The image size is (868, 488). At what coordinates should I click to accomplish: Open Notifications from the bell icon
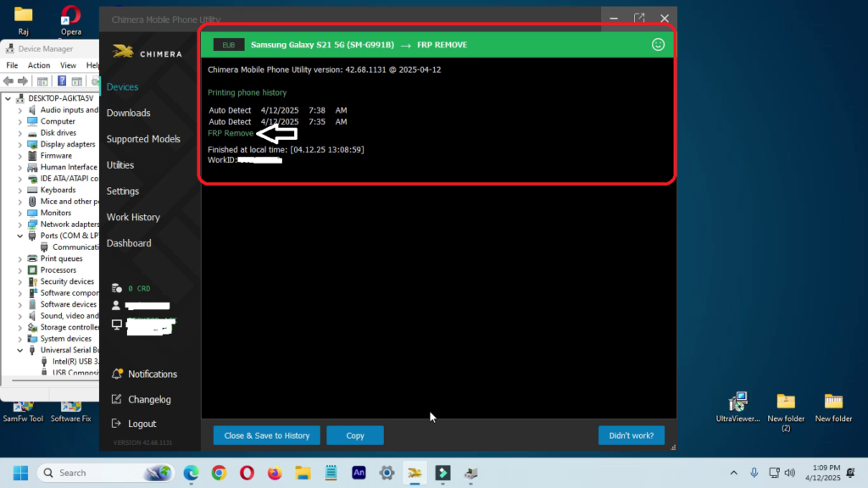point(117,374)
